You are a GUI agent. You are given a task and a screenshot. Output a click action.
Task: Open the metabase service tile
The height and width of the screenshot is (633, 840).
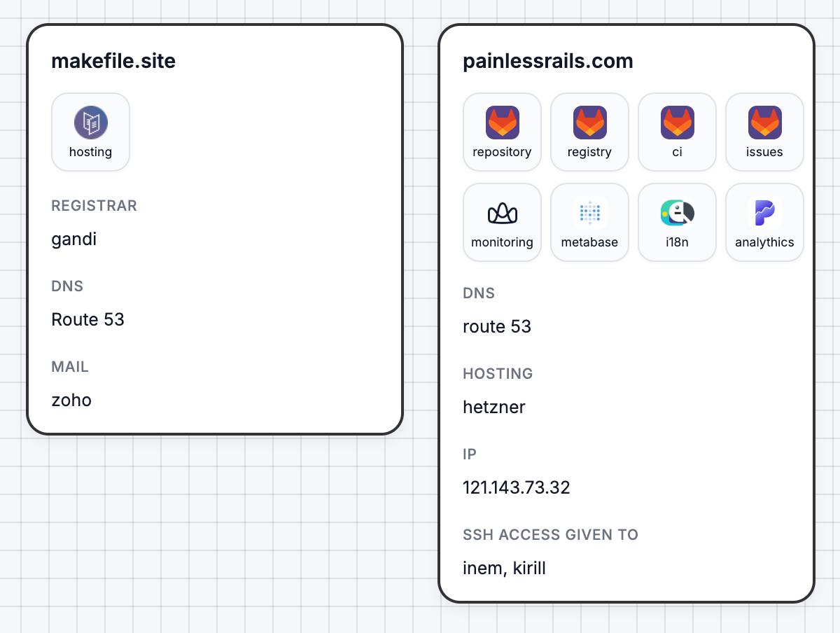[x=589, y=222]
